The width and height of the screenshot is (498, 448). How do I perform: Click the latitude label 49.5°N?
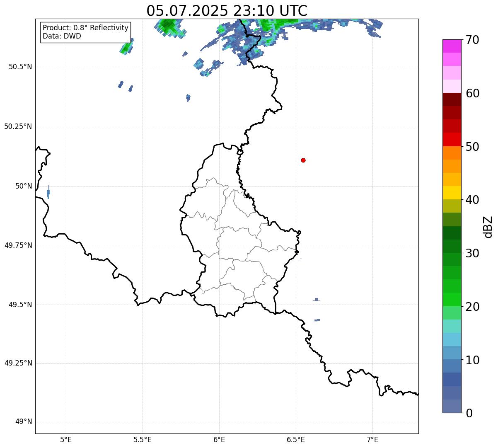(20, 305)
